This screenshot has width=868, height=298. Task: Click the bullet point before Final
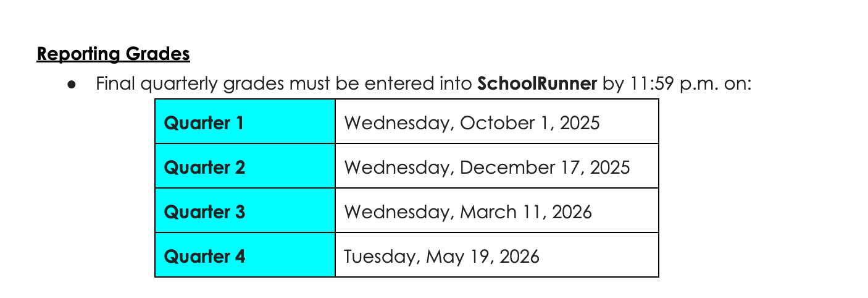[x=71, y=84]
